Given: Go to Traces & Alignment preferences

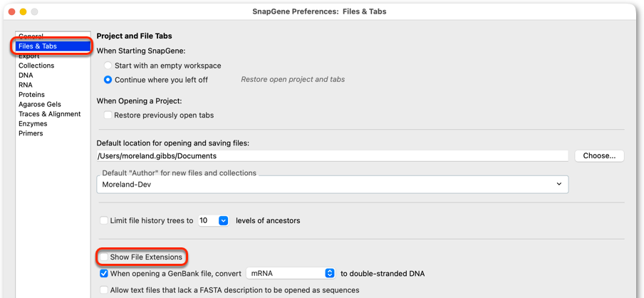Looking at the screenshot, I should tap(50, 114).
